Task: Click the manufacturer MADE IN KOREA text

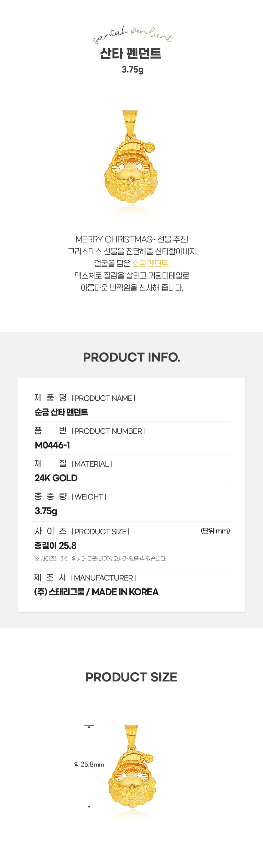Action: (x=125, y=592)
